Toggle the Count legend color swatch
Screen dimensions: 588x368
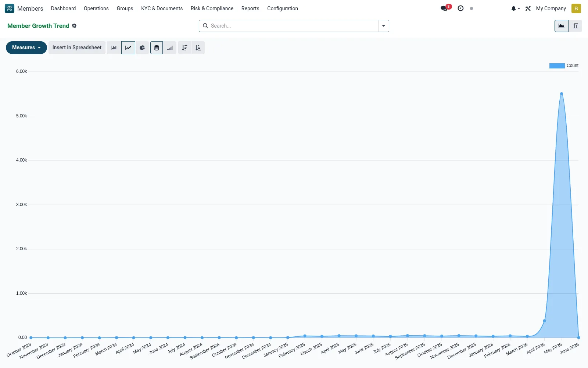coord(557,66)
